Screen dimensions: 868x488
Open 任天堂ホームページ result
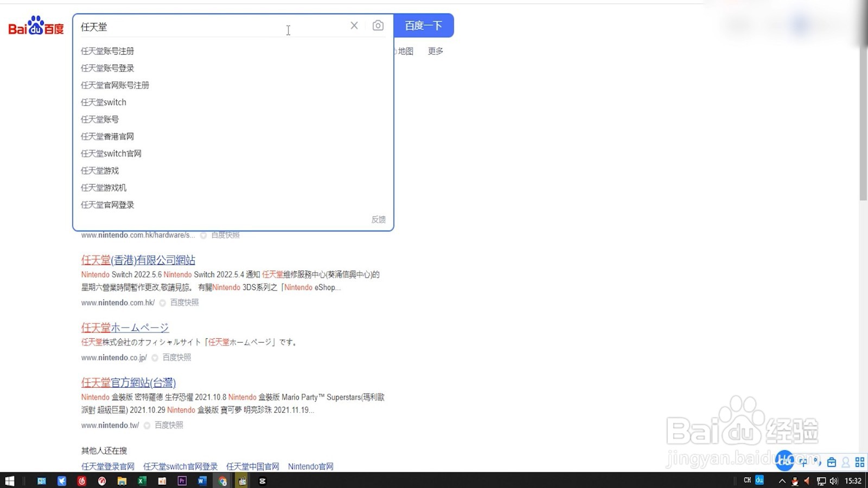pyautogui.click(x=125, y=328)
